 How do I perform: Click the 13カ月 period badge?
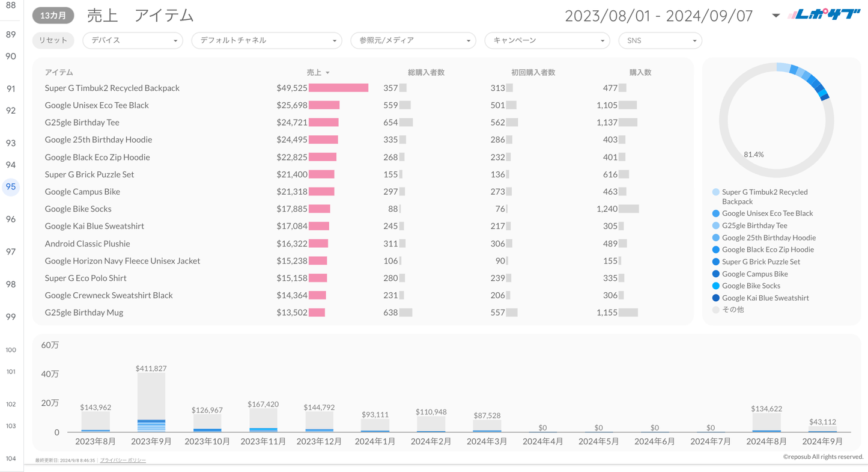tap(53, 16)
